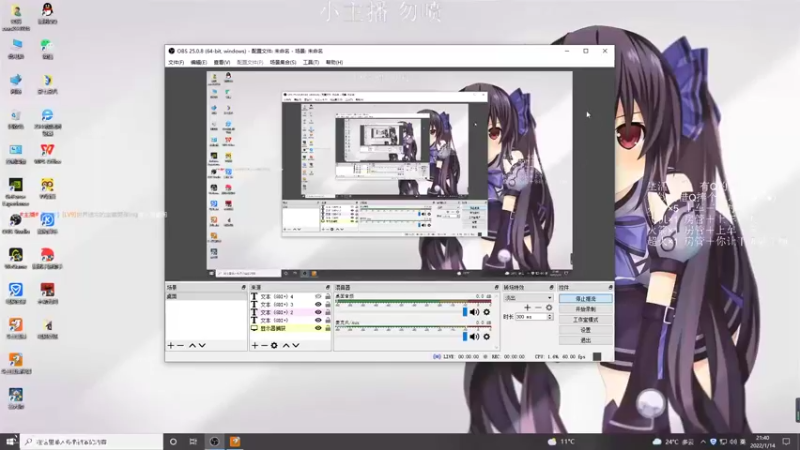Switch to OBS via its taskbar icon

click(x=214, y=442)
